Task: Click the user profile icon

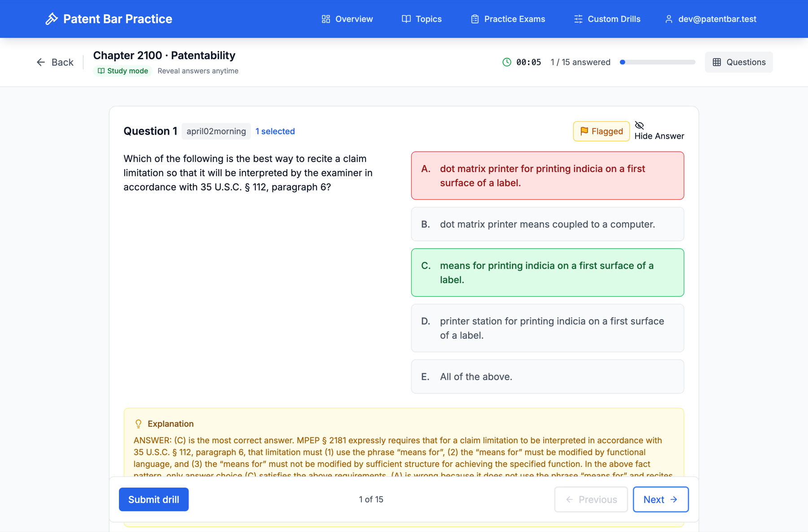Action: click(x=669, y=19)
